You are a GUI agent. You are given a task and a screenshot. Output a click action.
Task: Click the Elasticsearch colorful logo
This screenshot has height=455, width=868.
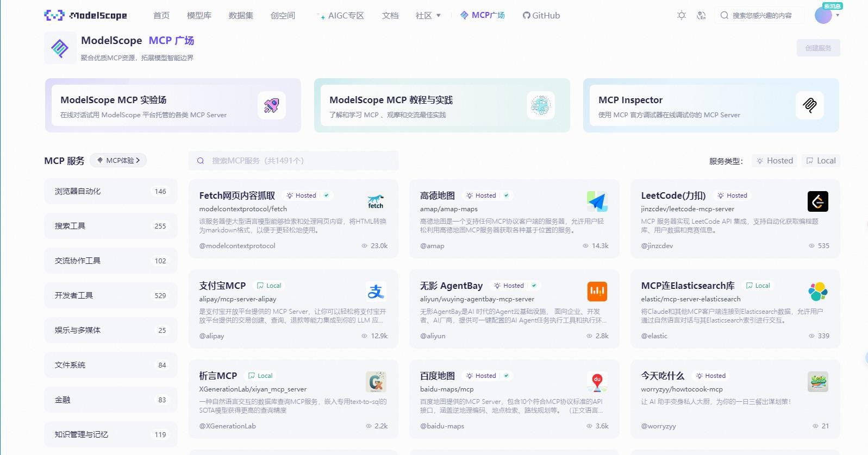pyautogui.click(x=818, y=292)
